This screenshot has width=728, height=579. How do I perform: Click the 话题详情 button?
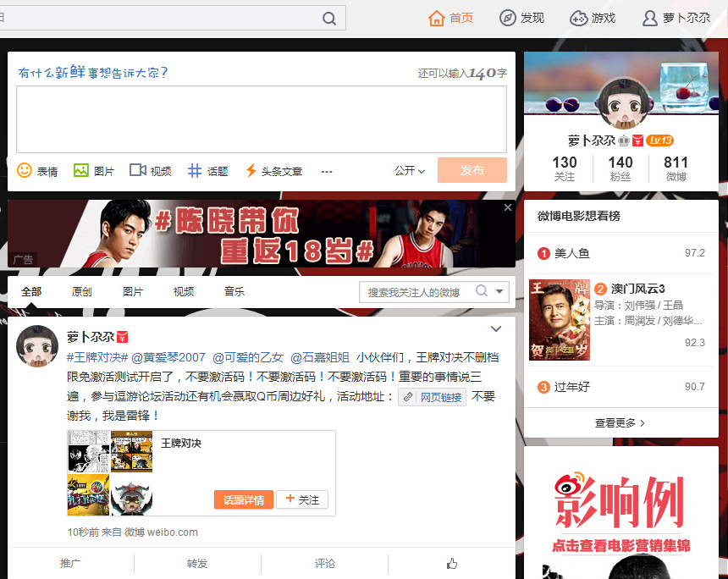pos(244,499)
